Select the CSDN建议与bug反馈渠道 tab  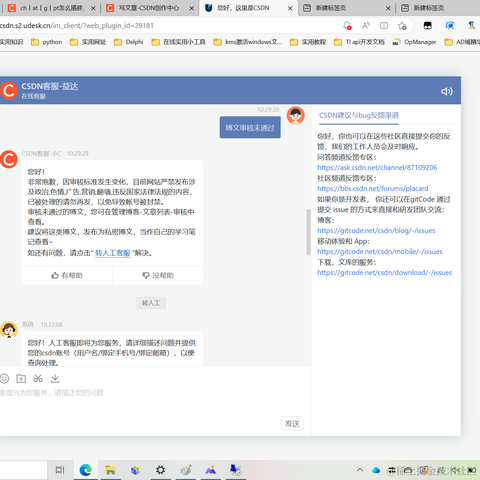359,115
